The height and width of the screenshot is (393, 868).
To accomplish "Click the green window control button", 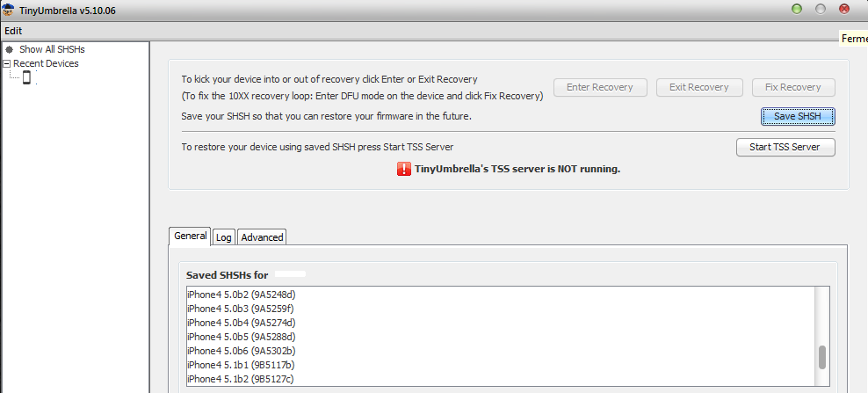I will [797, 9].
